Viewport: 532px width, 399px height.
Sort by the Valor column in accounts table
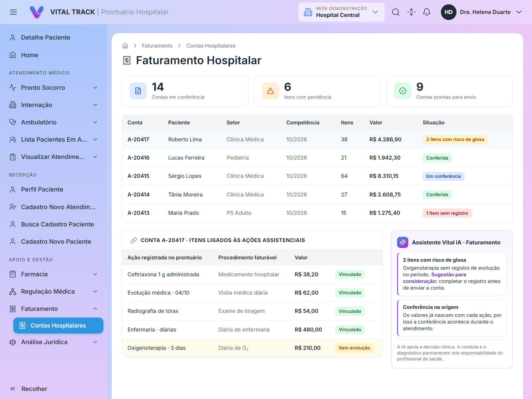(x=376, y=123)
